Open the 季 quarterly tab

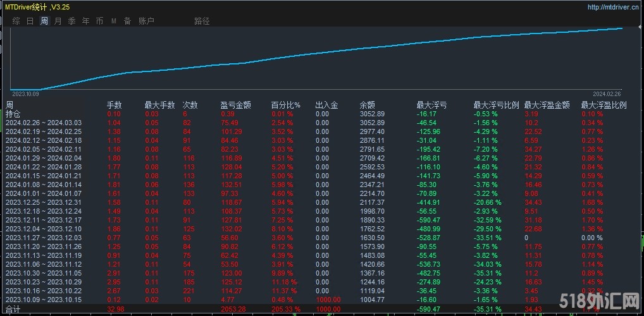(72, 21)
